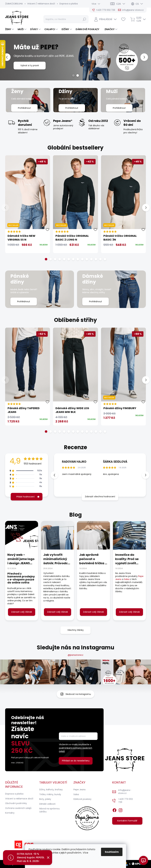Click the search magnifier icon
This screenshot has height=868, width=151.
point(84,19)
